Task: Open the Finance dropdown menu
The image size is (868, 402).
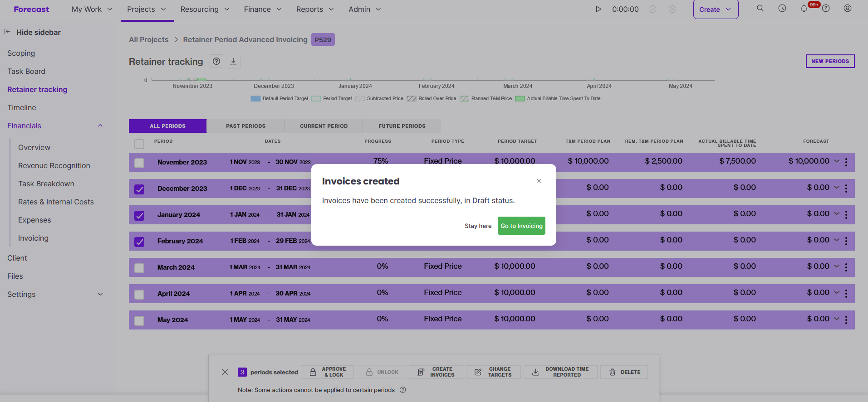Action: coord(263,9)
